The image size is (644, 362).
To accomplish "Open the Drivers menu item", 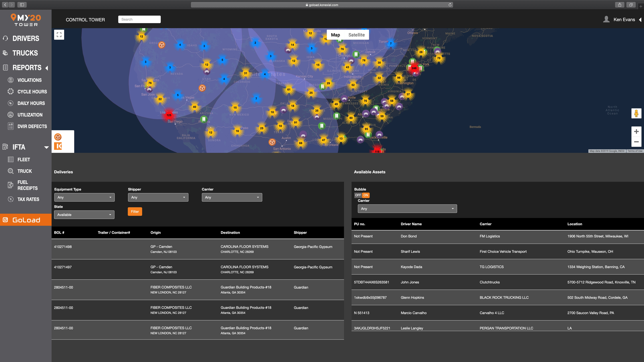I will point(25,39).
